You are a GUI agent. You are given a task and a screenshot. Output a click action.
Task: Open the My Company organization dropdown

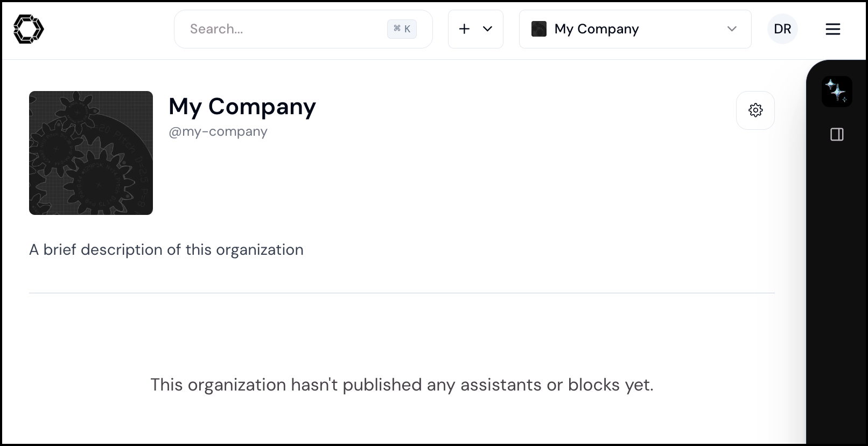tap(635, 29)
